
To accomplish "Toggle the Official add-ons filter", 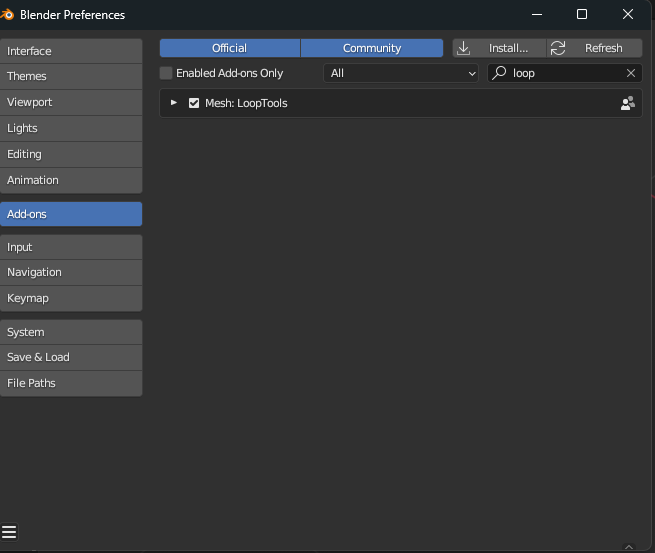I will [x=230, y=48].
